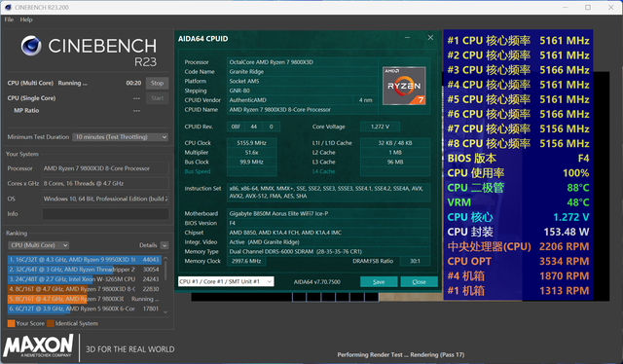Click the Granite Ridge code name value
623x364 pixels.
302,71
